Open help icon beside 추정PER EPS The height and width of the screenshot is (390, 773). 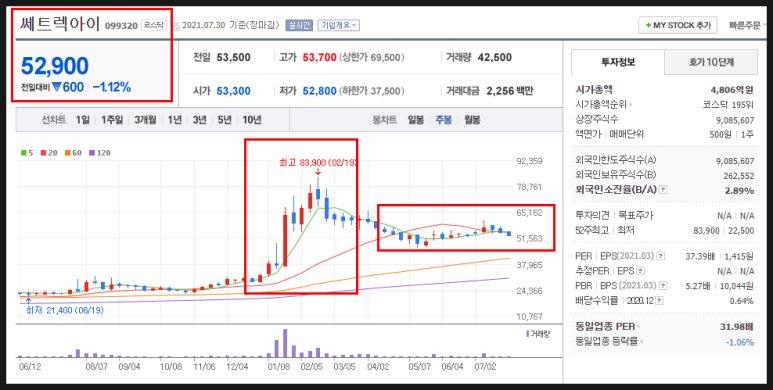tap(640, 271)
